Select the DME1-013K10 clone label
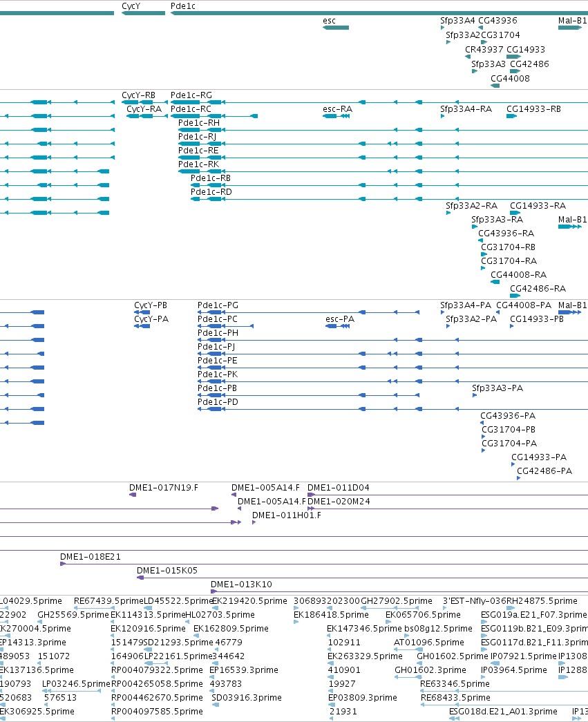588x722 pixels. pyautogui.click(x=241, y=584)
